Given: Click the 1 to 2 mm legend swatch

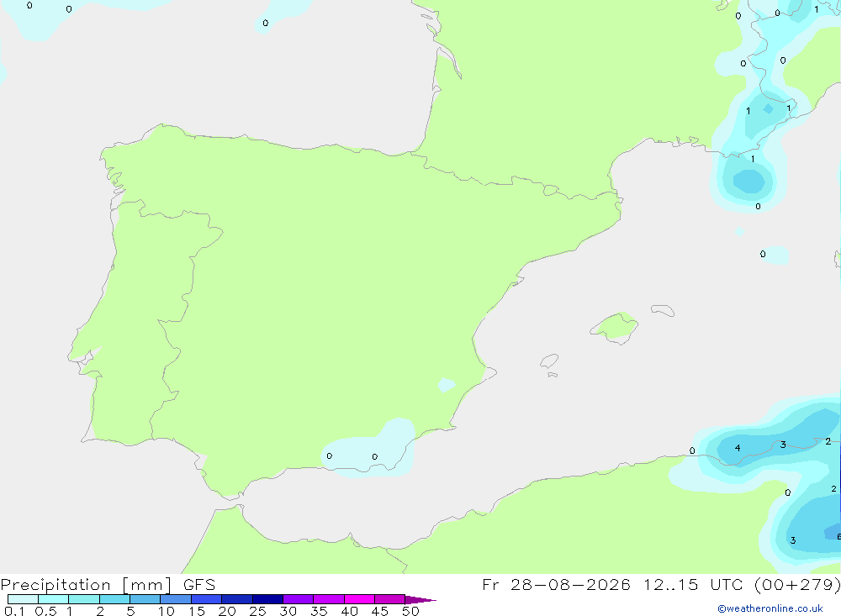Looking at the screenshot, I should 83,599.
